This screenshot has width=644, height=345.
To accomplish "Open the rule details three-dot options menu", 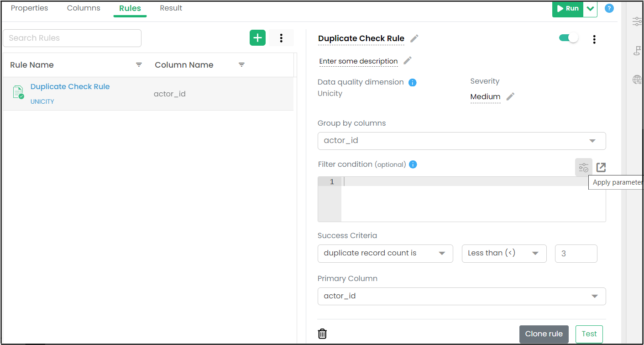I will 594,39.
